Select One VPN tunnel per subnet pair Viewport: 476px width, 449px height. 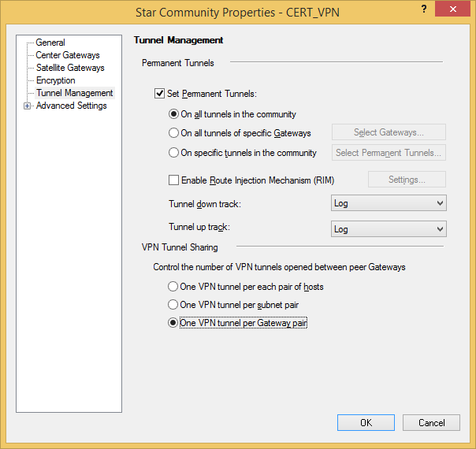(x=173, y=304)
